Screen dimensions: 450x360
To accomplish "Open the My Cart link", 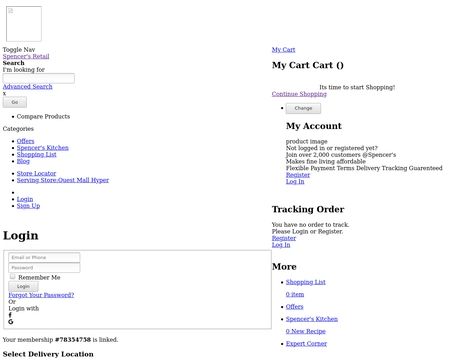I will [283, 50].
